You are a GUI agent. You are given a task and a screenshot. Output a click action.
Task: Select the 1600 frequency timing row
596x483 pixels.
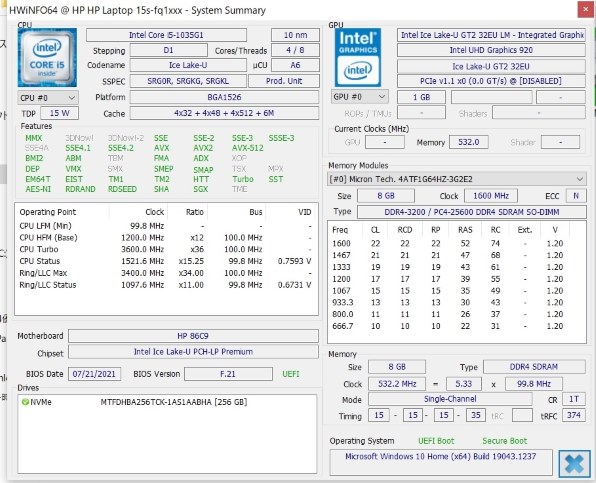pos(457,243)
